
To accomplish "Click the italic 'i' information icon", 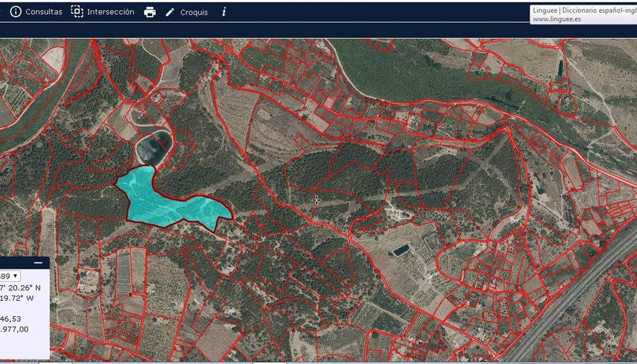I will pos(224,12).
